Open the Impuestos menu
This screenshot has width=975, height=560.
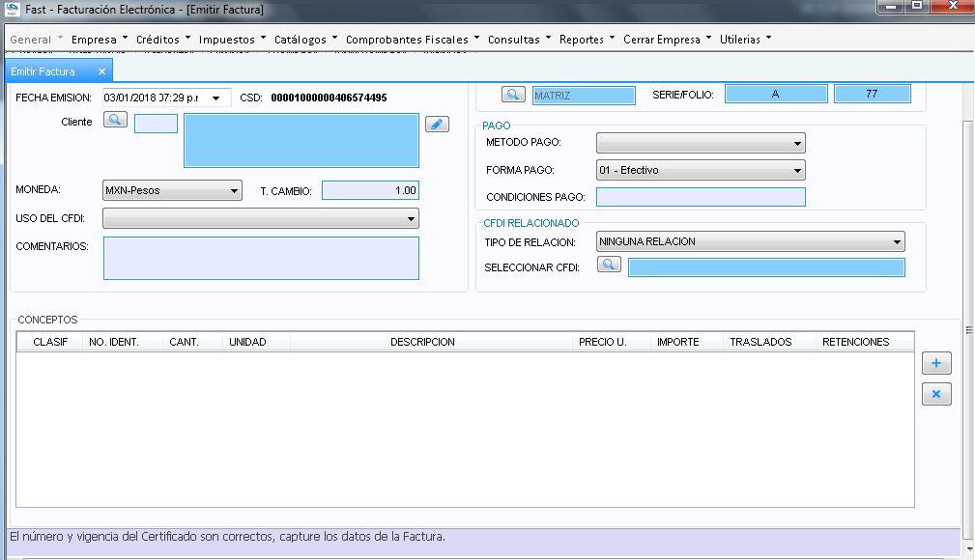point(232,40)
